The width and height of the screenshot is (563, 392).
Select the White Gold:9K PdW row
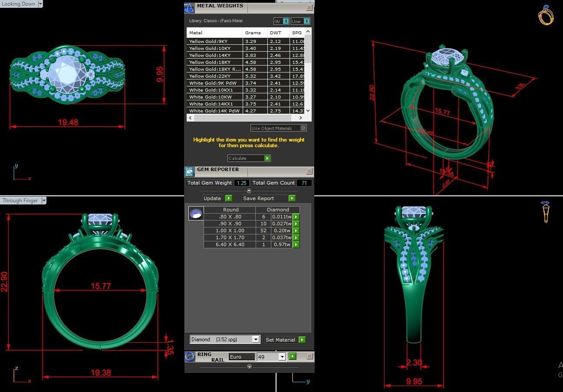click(x=246, y=83)
